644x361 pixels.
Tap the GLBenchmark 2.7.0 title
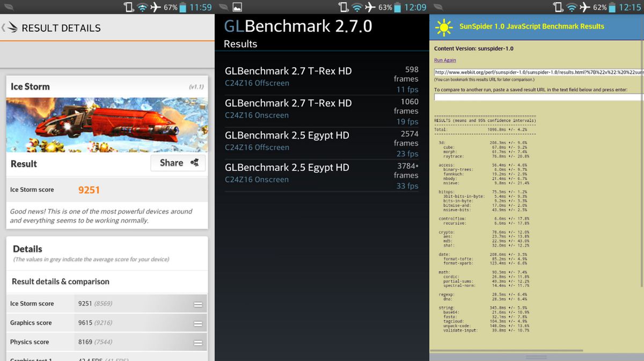pos(298,26)
